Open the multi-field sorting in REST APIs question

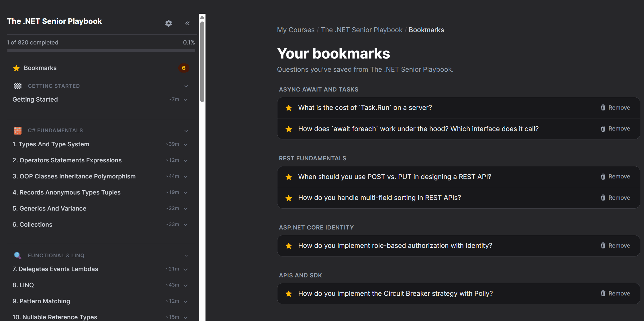pos(379,198)
